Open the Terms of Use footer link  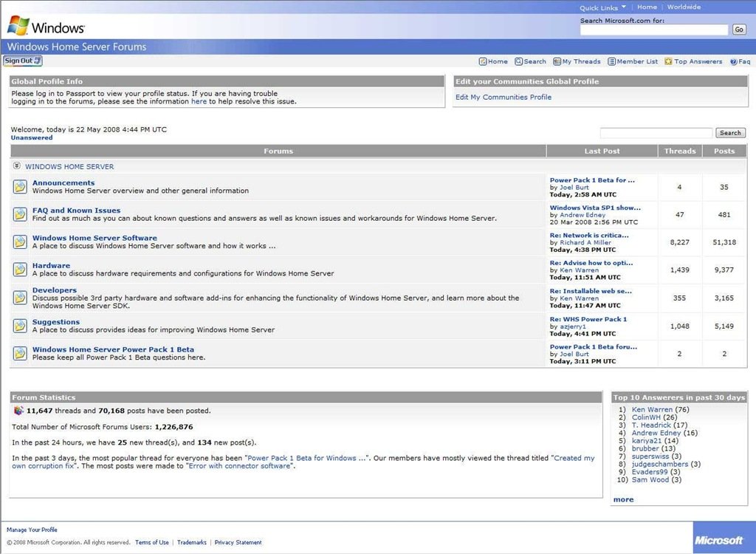pyautogui.click(x=152, y=542)
